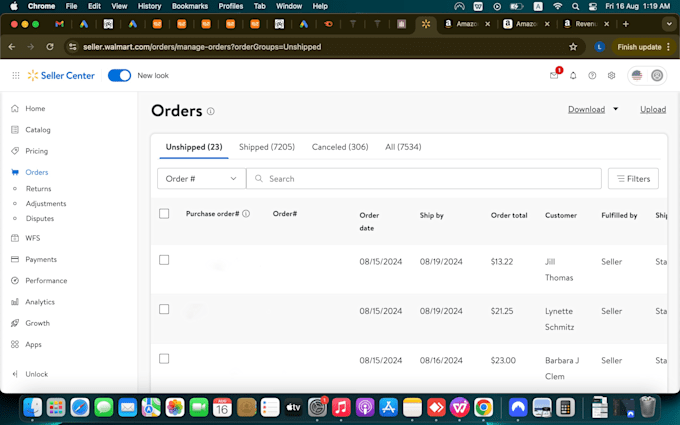Open Disputes under Orders
This screenshot has width=680, height=425.
point(40,219)
